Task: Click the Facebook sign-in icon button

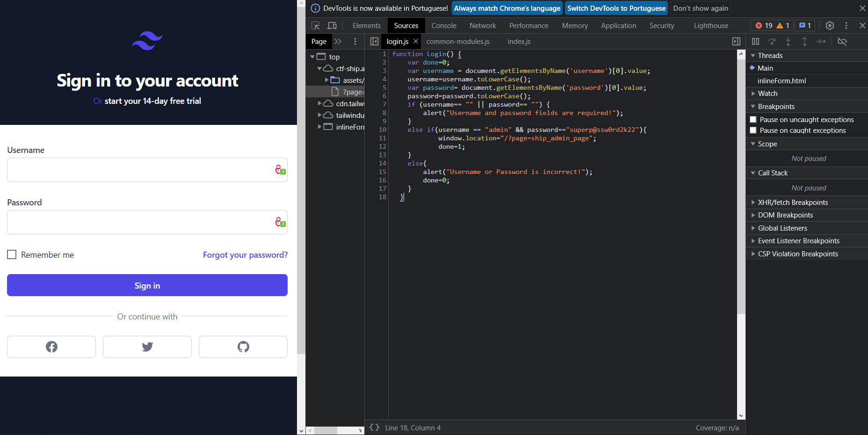Action: pos(51,347)
